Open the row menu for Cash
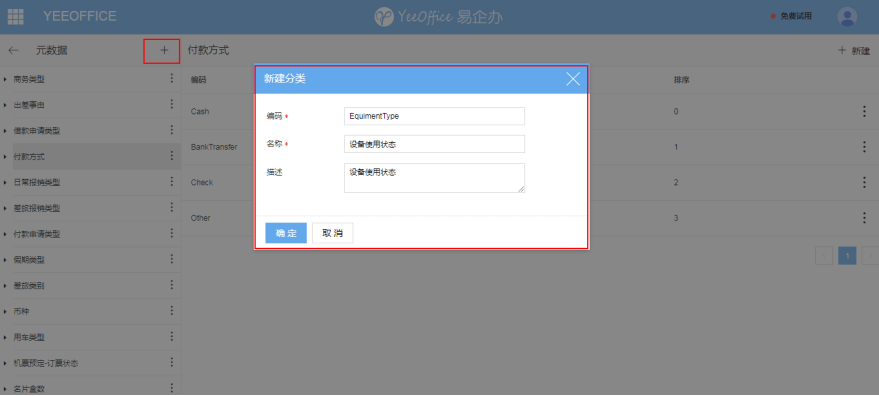 point(864,112)
